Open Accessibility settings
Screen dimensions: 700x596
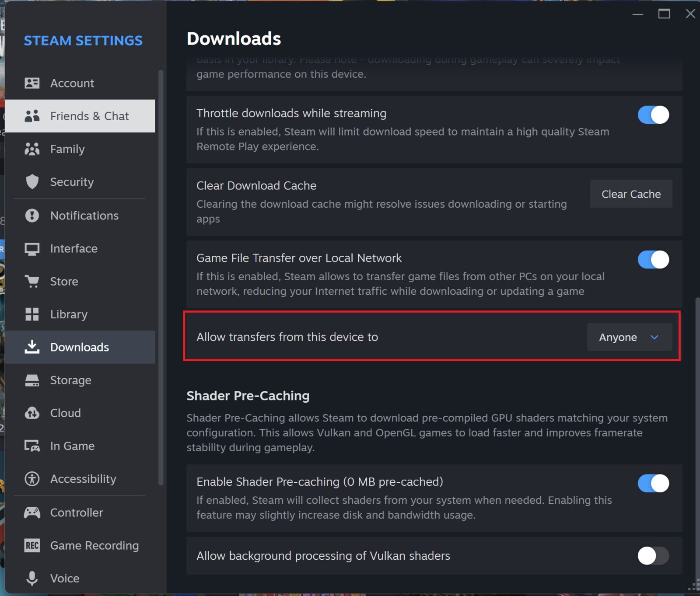pyautogui.click(x=80, y=479)
